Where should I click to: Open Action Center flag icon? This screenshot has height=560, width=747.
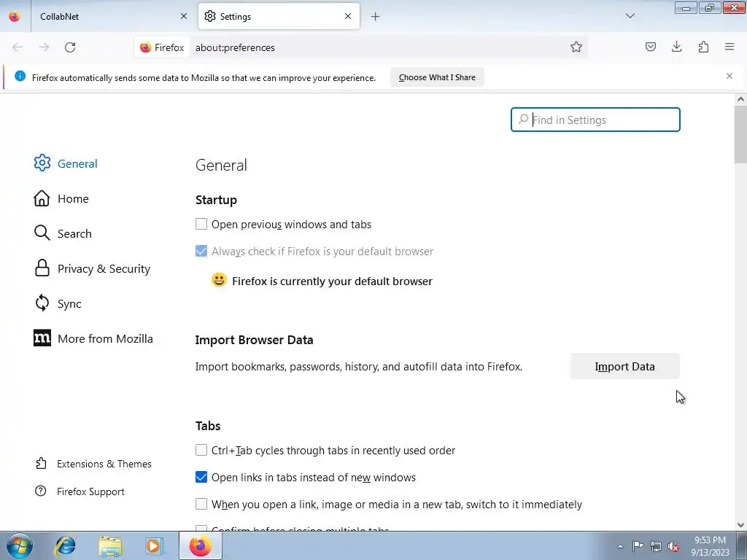coord(638,546)
